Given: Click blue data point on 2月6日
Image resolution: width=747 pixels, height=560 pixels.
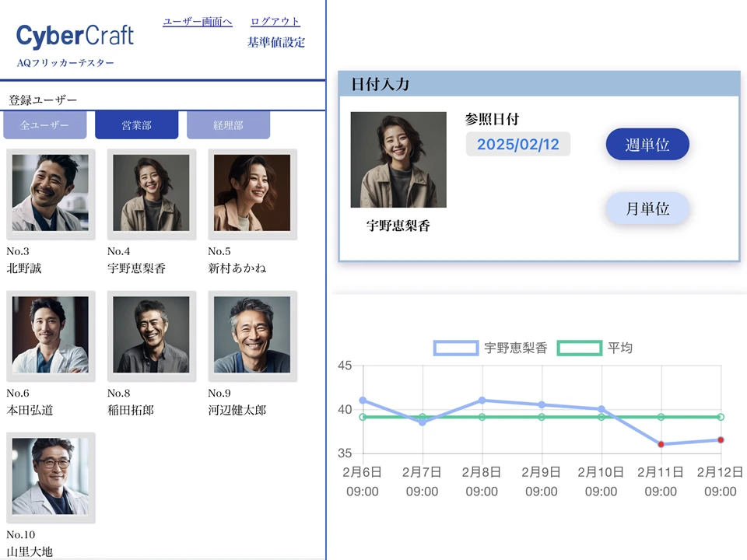Looking at the screenshot, I should point(363,401).
